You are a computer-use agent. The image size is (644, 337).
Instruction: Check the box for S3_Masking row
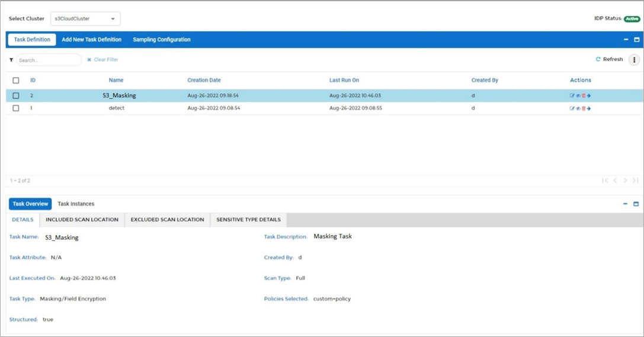(15, 96)
